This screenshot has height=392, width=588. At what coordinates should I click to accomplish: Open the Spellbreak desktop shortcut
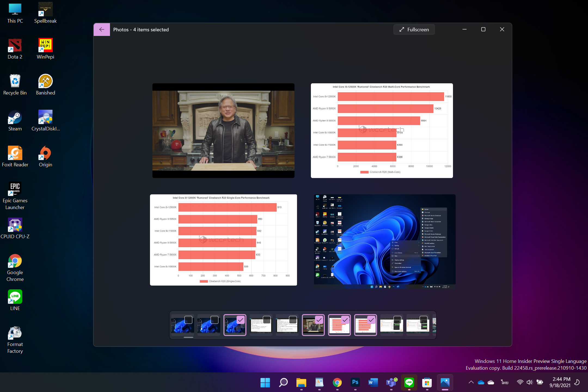pyautogui.click(x=45, y=13)
